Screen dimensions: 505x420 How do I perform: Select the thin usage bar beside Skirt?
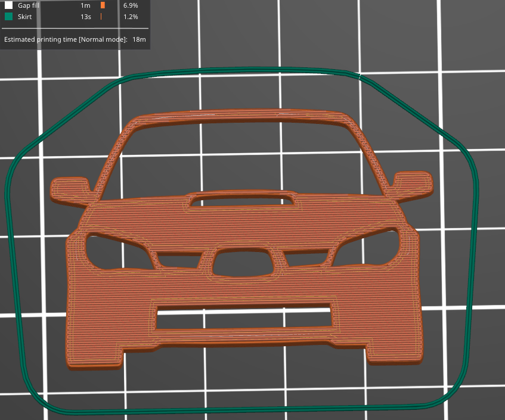click(x=101, y=17)
